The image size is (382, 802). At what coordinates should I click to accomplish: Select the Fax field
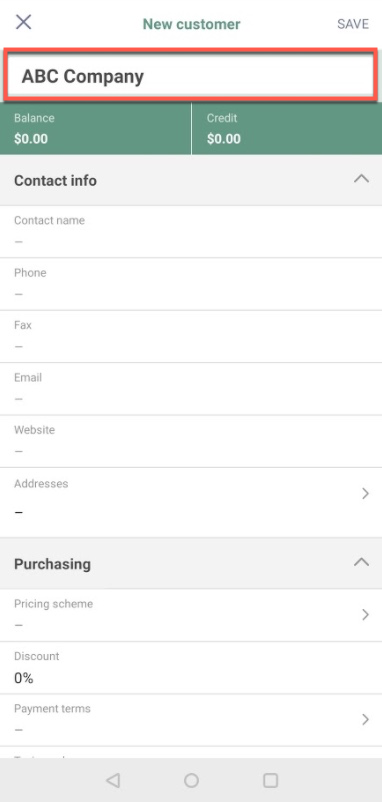(x=191, y=337)
